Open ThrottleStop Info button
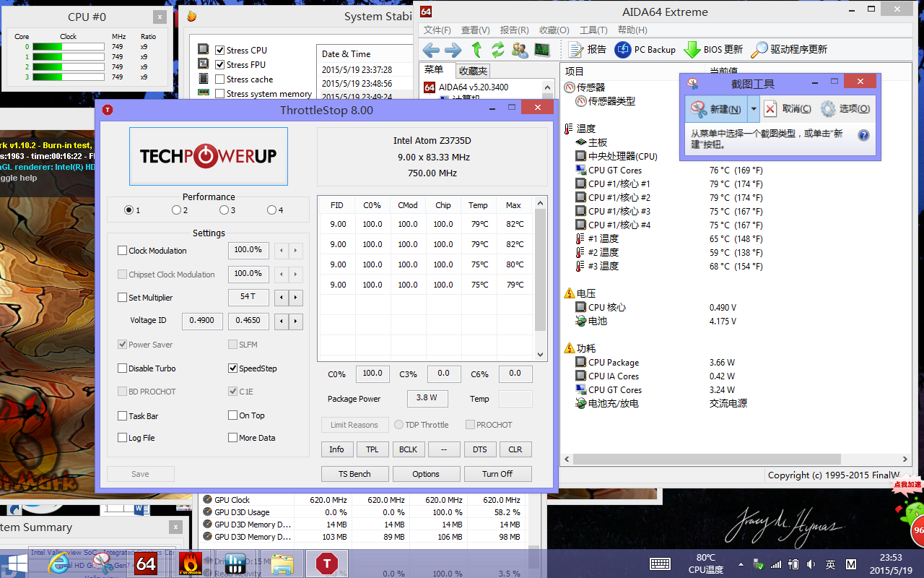924x578 pixels. (x=336, y=449)
